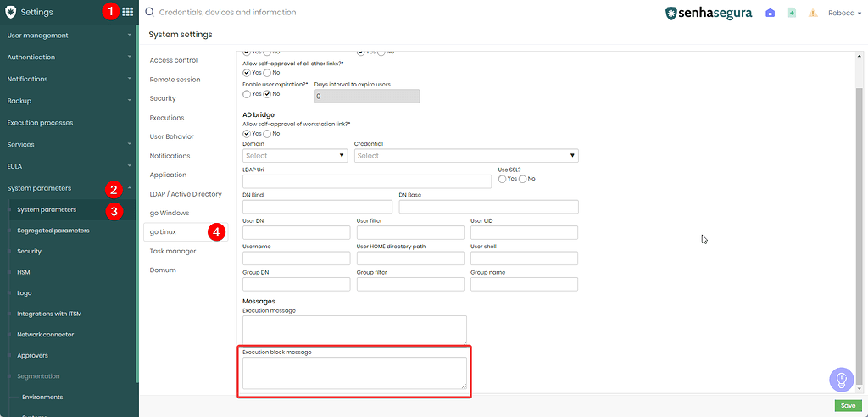Open Access control settings tab
Image resolution: width=868 pixels, height=417 pixels.
tap(173, 60)
